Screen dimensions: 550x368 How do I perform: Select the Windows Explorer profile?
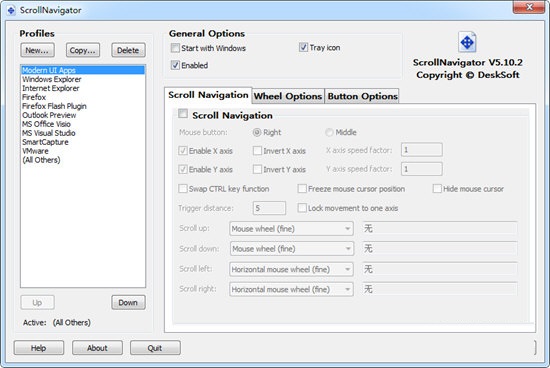(83, 79)
